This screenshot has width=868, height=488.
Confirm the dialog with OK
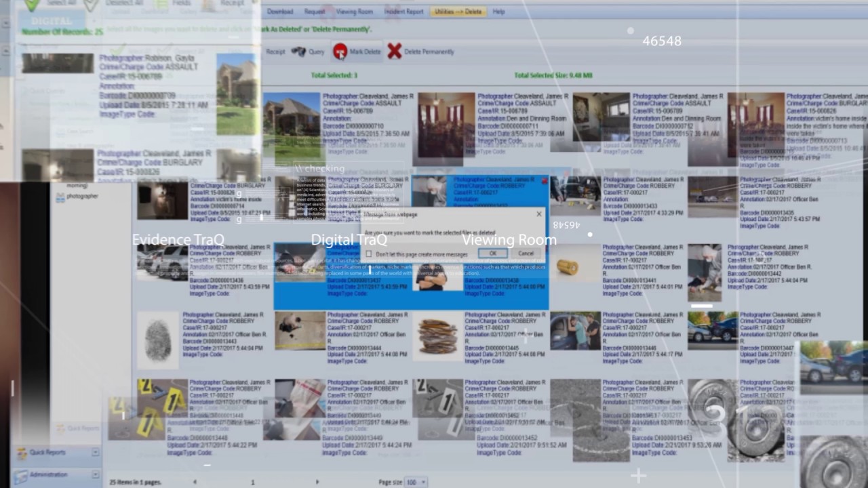click(492, 253)
